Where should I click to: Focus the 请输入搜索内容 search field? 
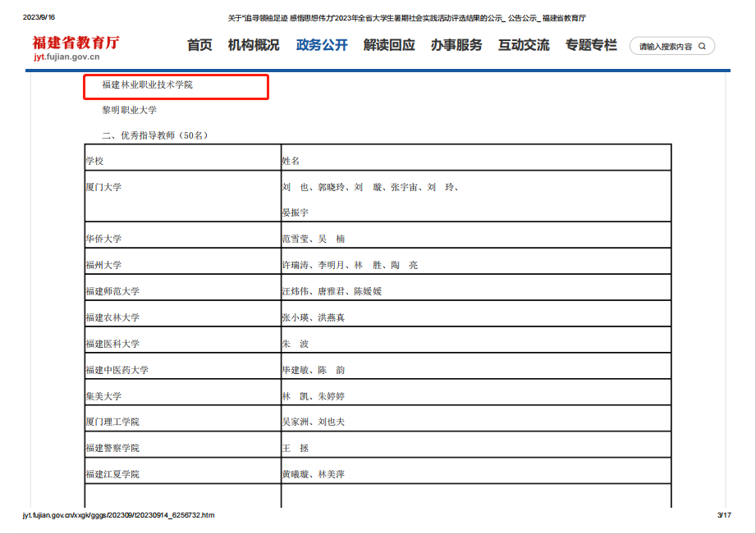click(672, 46)
